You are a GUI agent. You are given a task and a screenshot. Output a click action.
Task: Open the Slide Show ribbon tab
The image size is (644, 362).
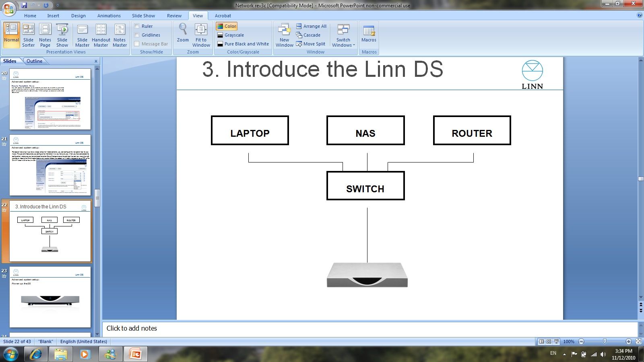point(143,16)
